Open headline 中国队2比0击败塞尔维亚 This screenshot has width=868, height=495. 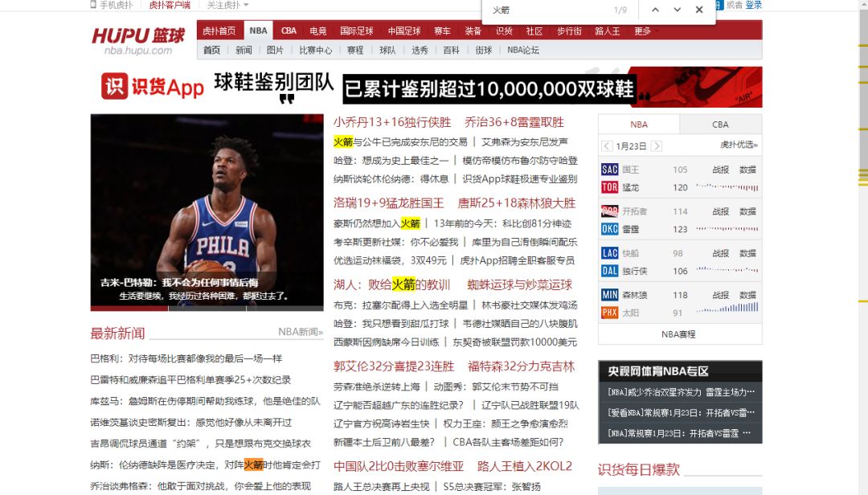point(399,466)
